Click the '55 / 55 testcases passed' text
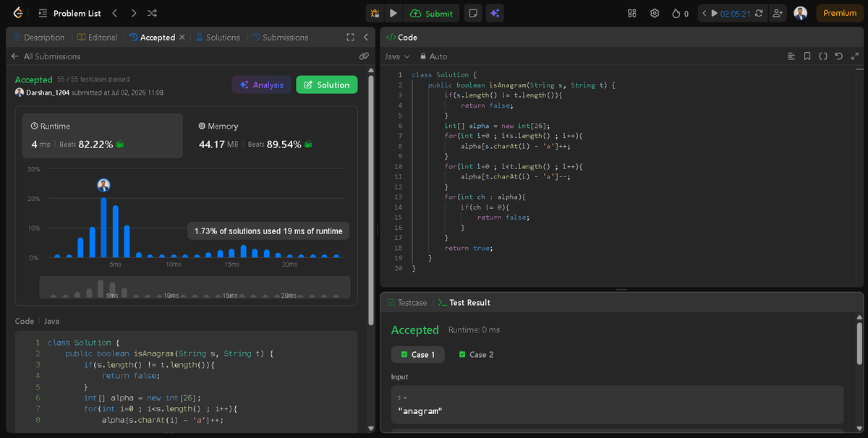 coord(93,80)
